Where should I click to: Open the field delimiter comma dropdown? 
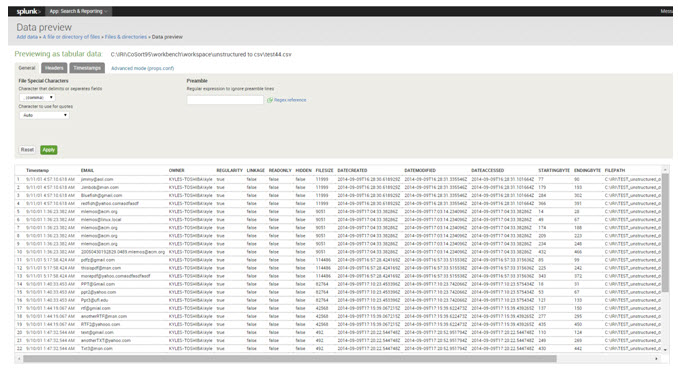[37, 98]
